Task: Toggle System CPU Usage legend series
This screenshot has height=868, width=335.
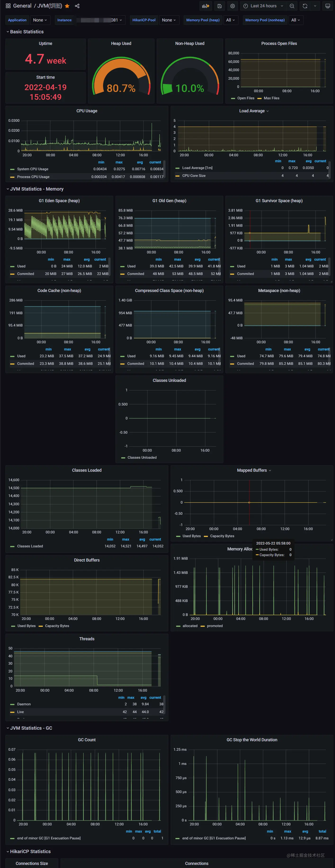Action: point(33,169)
